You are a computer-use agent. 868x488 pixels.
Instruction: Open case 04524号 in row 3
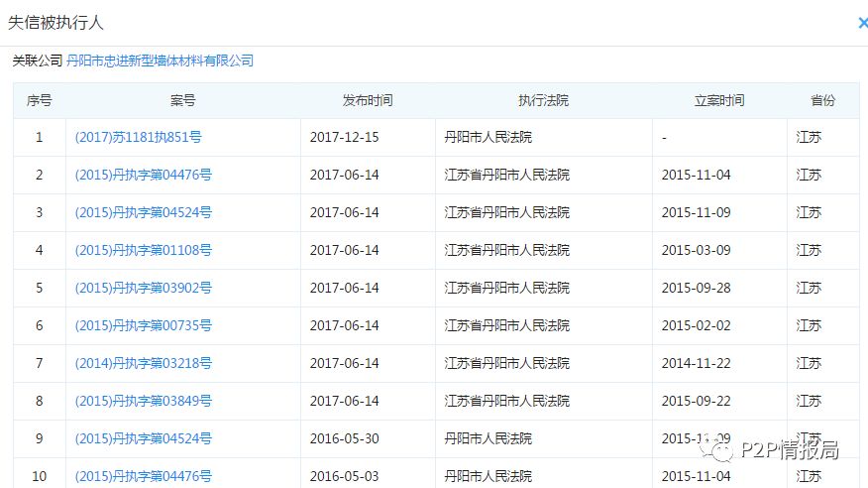click(144, 212)
